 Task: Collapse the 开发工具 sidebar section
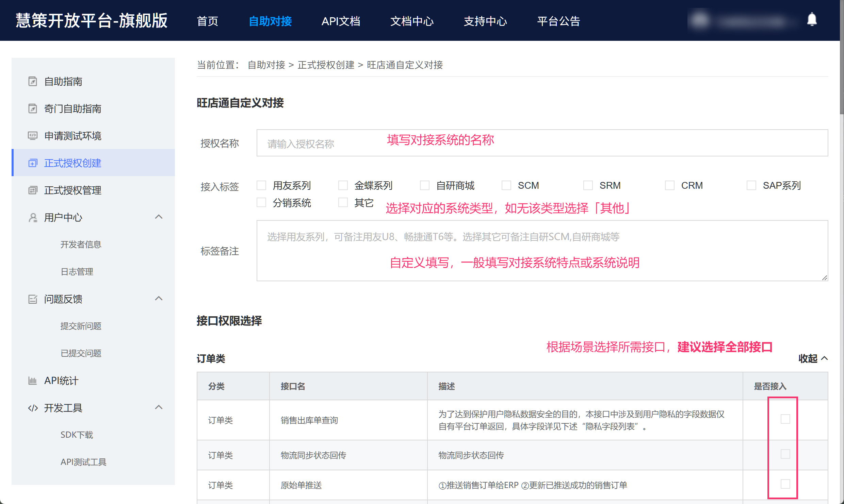tap(159, 407)
